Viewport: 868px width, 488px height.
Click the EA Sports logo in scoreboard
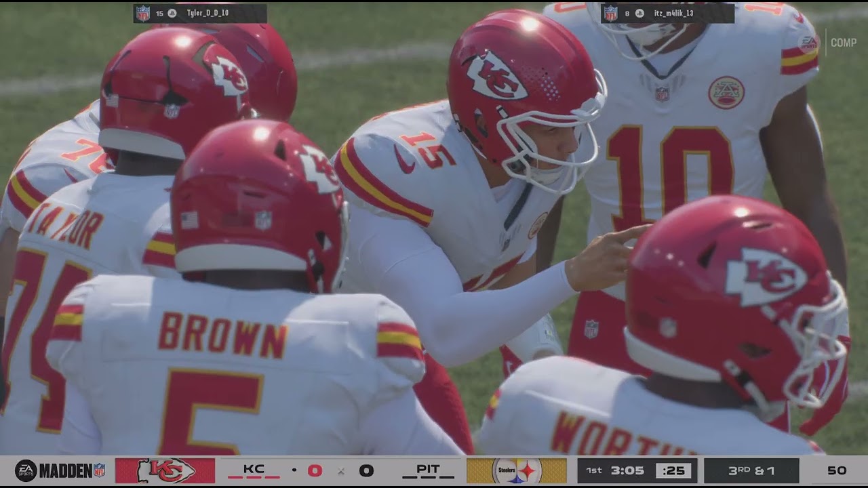[x=26, y=470]
